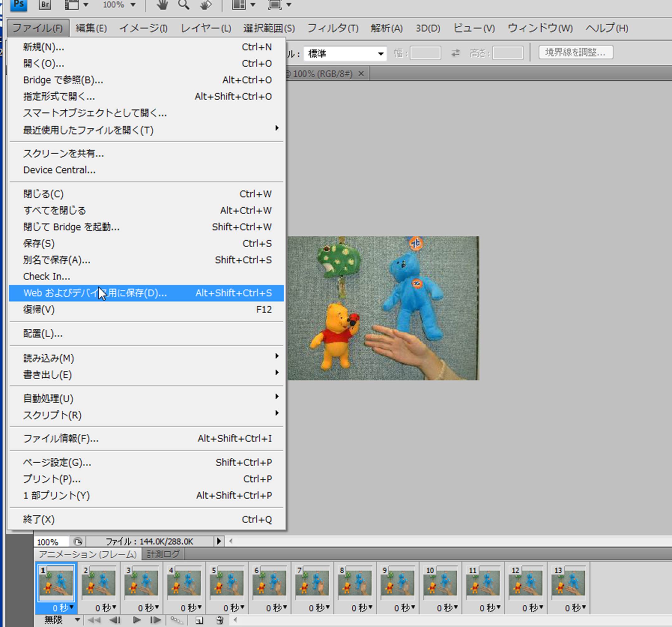
Task: Delete selected frame with trash icon
Action: [220, 620]
